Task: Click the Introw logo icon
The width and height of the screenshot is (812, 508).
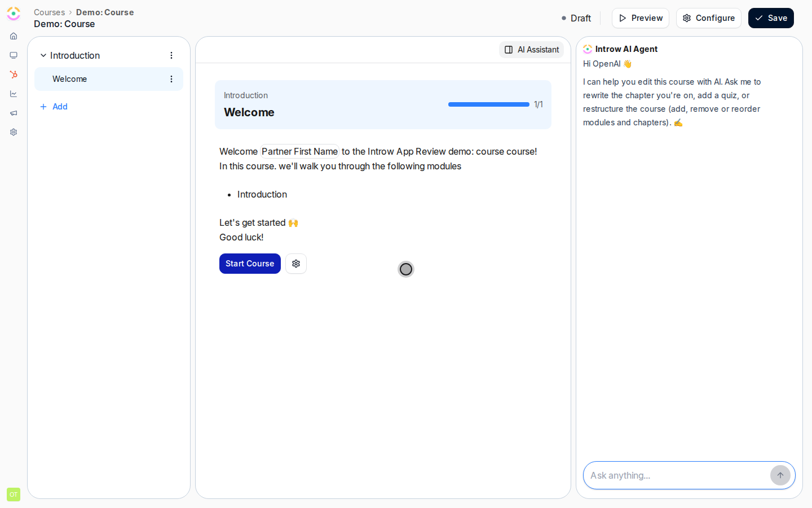Action: 14,14
